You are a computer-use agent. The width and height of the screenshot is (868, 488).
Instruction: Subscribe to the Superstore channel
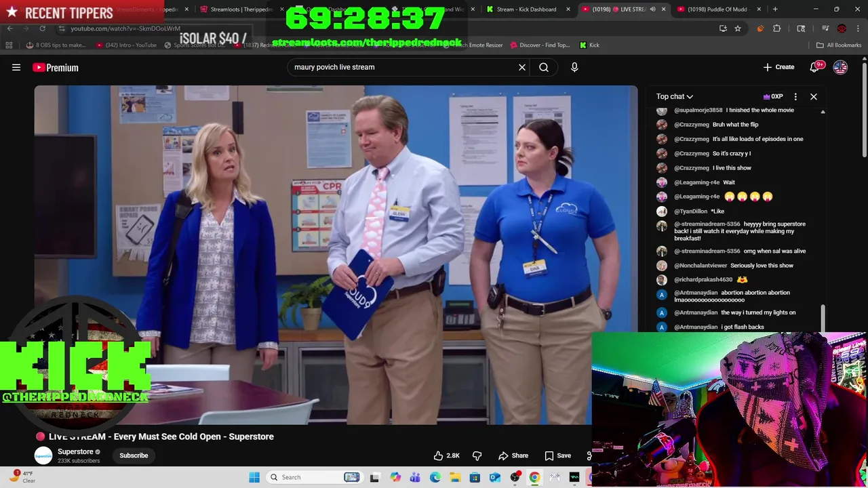coord(134,455)
